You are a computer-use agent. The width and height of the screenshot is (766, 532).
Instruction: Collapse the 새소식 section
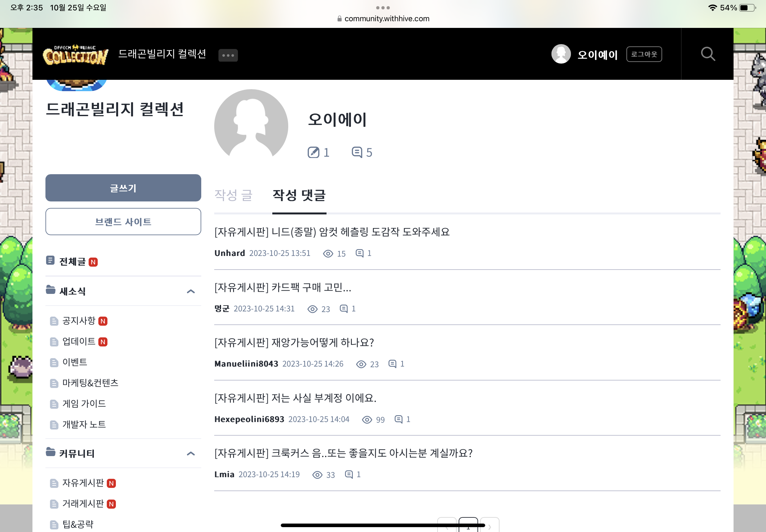[191, 291]
